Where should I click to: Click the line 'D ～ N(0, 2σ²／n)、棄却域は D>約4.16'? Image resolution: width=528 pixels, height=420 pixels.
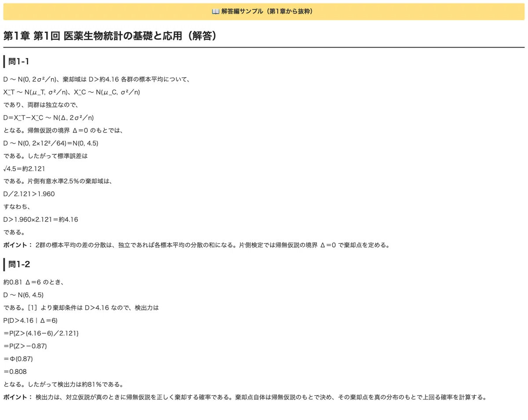[x=61, y=80]
